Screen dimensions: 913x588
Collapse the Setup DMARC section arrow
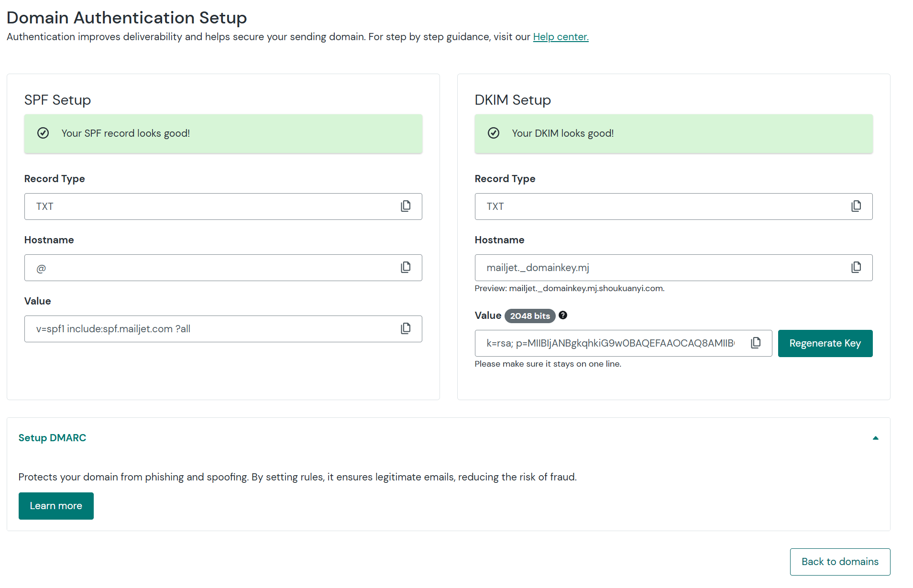[875, 438]
